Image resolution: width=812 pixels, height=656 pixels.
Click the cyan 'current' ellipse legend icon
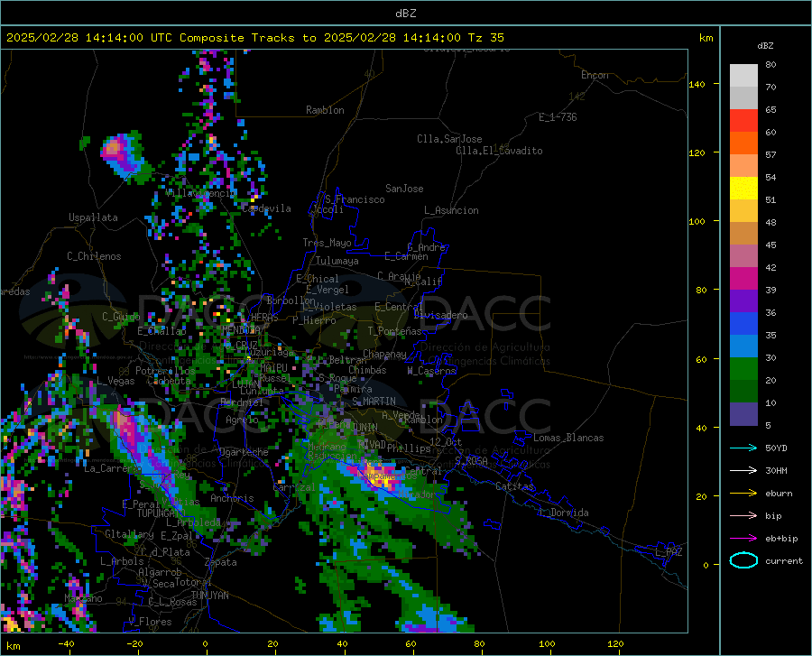[x=743, y=560]
